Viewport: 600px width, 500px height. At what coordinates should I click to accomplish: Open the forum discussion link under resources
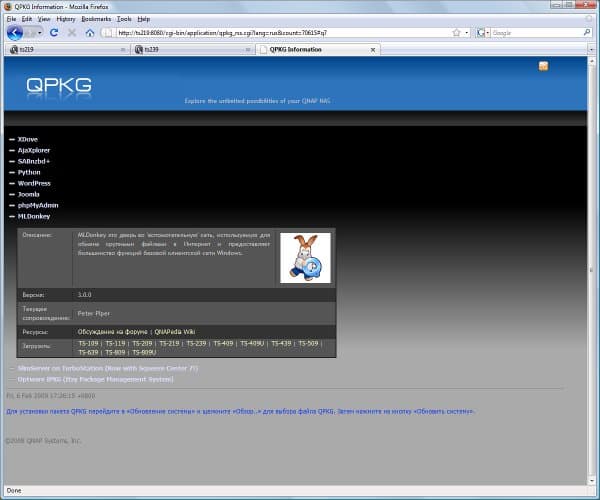112,332
